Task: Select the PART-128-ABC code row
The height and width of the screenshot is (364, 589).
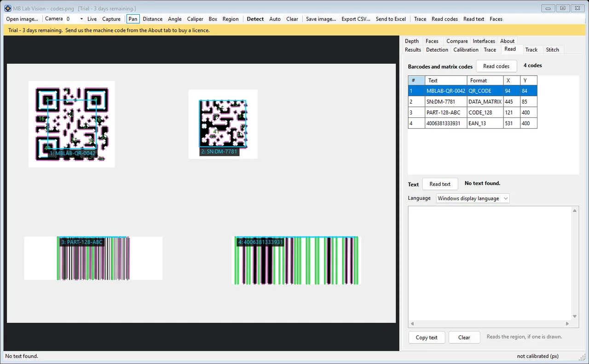Action: [x=473, y=112]
